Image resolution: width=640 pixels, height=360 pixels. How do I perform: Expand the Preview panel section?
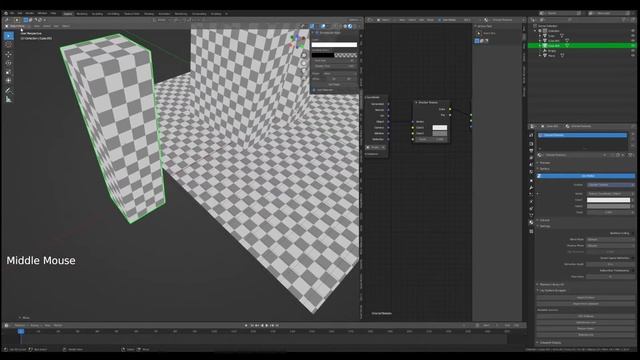pos(545,163)
